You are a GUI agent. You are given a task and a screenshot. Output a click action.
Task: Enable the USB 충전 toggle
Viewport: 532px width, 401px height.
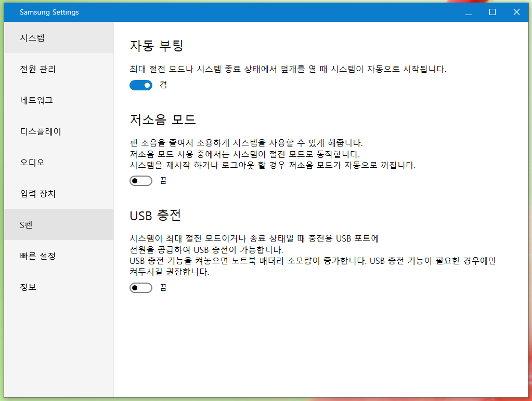[141, 288]
